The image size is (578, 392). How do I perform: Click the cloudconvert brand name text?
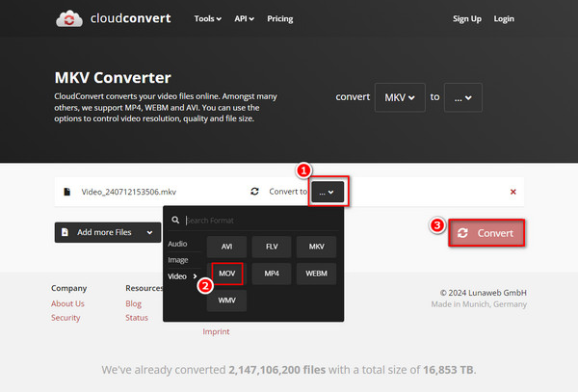click(x=130, y=18)
